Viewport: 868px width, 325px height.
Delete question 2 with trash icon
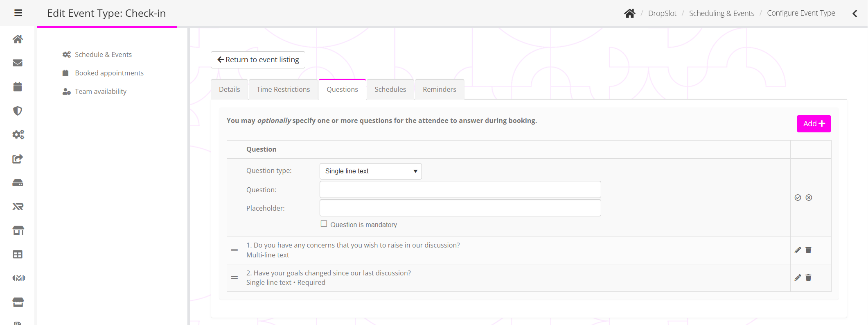coord(808,277)
